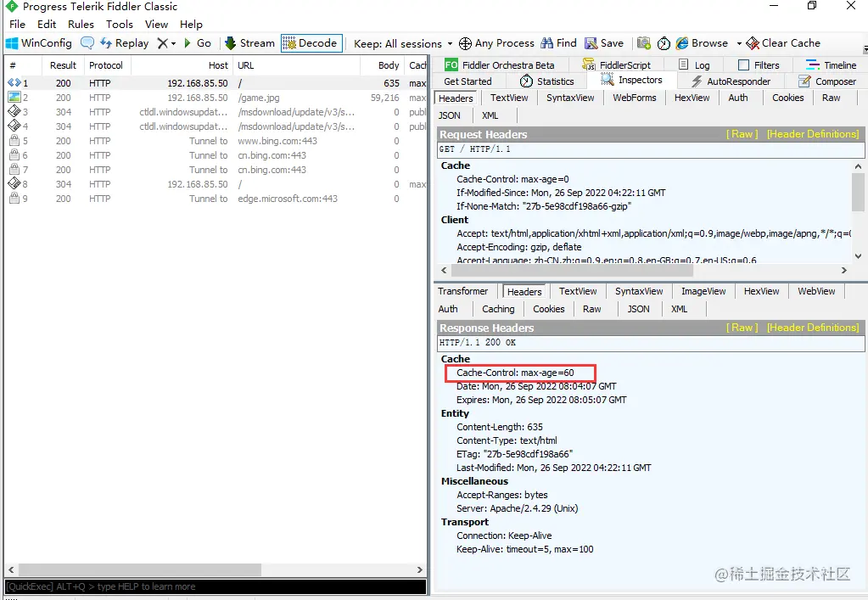Click the QuickExec command input box
The image size is (868, 600).
(x=216, y=586)
